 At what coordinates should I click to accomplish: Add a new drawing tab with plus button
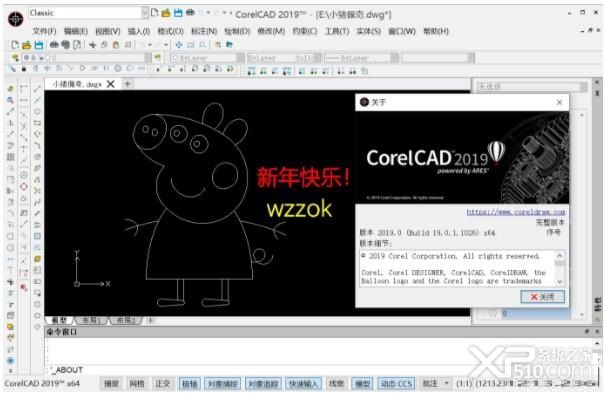pos(127,84)
